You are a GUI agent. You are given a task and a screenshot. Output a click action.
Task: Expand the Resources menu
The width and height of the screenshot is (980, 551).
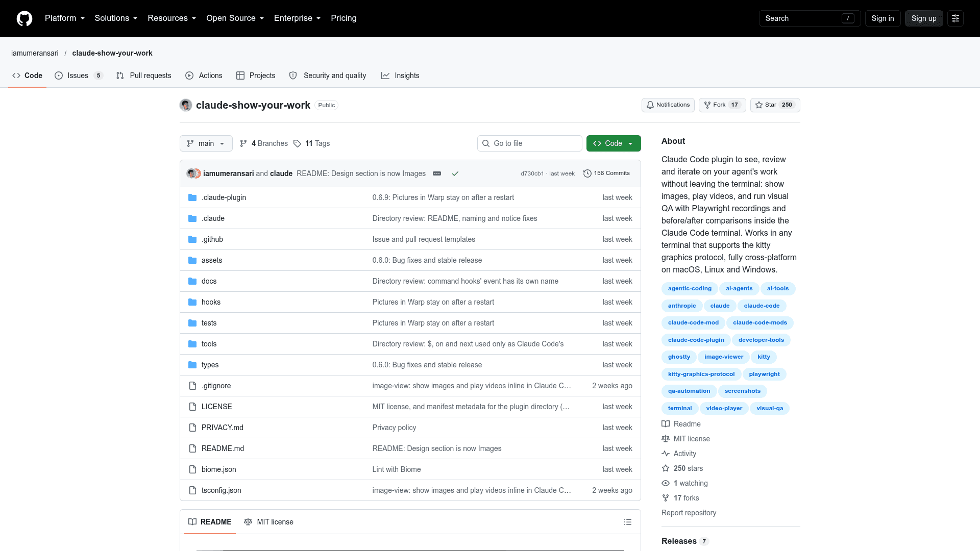pos(172,18)
